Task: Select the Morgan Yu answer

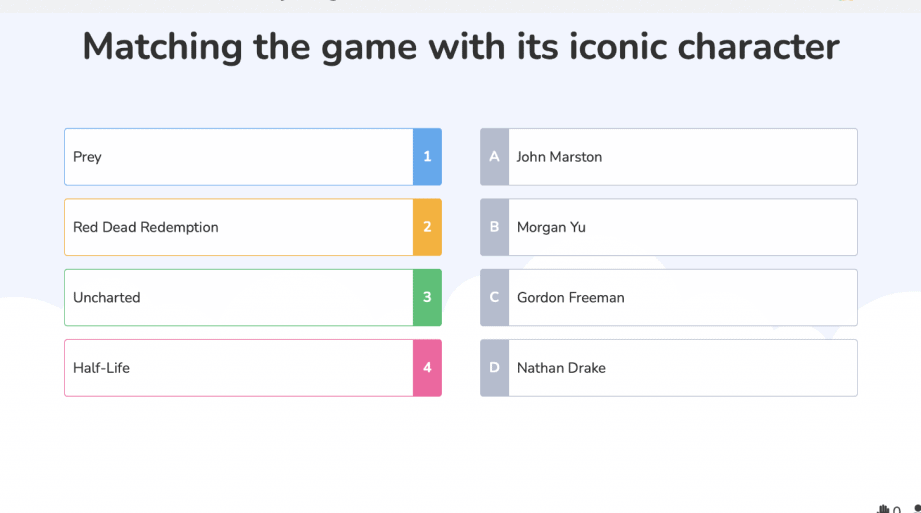Action: 682,227
